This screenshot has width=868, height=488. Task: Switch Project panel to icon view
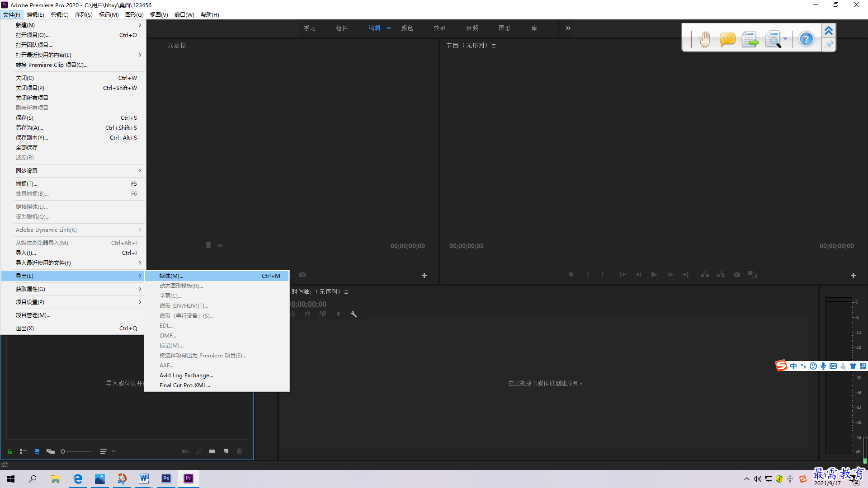[37, 451]
